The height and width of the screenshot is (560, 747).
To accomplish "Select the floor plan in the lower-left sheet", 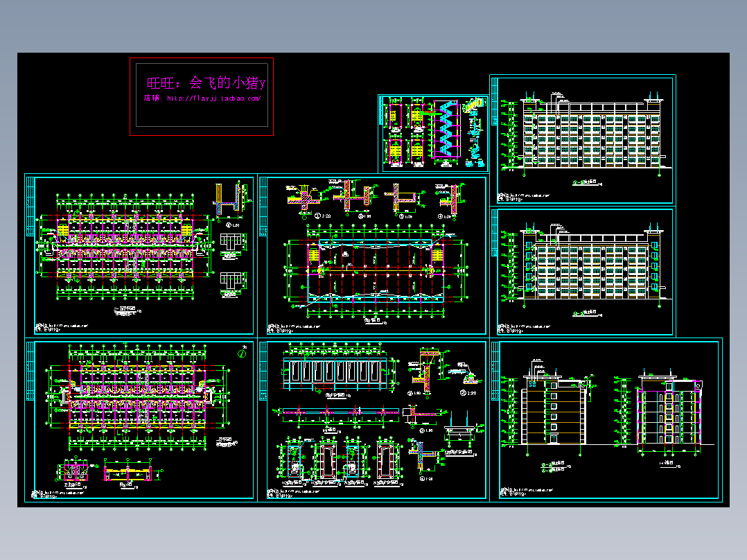I will pos(138,396).
